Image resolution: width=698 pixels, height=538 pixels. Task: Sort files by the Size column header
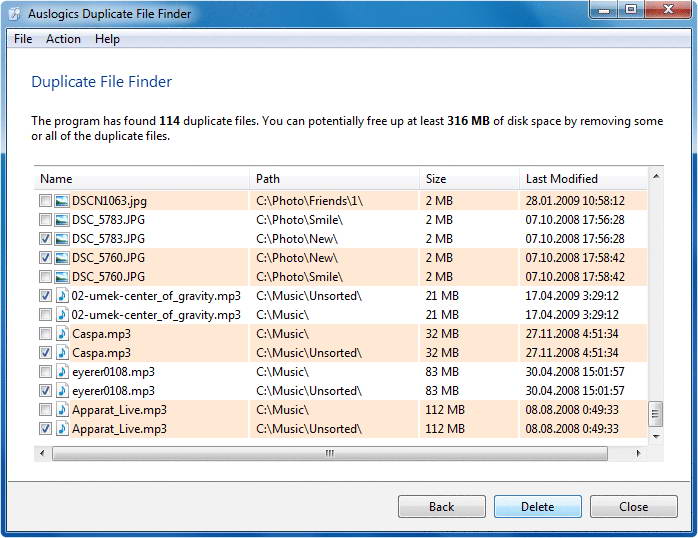pyautogui.click(x=468, y=179)
